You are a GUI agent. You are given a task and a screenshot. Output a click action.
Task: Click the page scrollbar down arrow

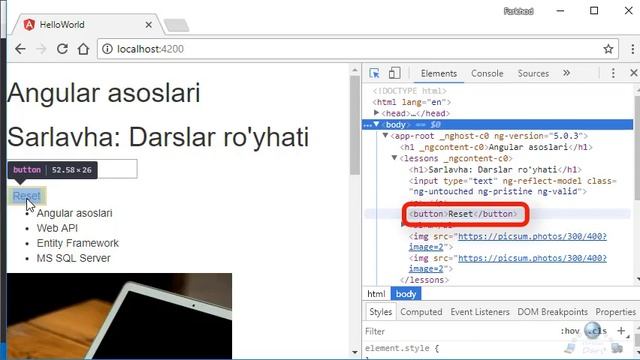[x=355, y=352]
